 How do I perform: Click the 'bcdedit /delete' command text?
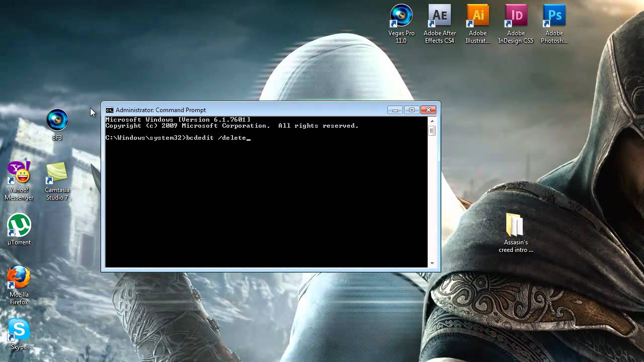click(216, 138)
